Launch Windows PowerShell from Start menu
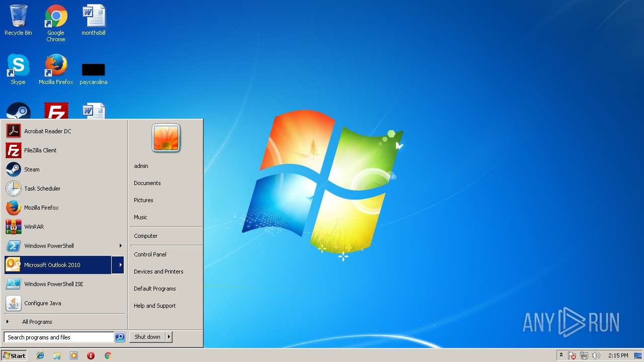644x362 pixels. pos(58,246)
